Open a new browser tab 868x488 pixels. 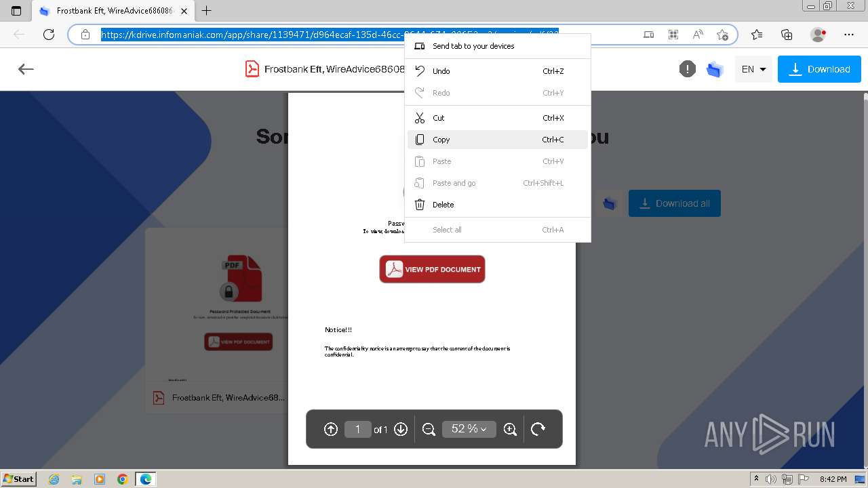pyautogui.click(x=207, y=11)
